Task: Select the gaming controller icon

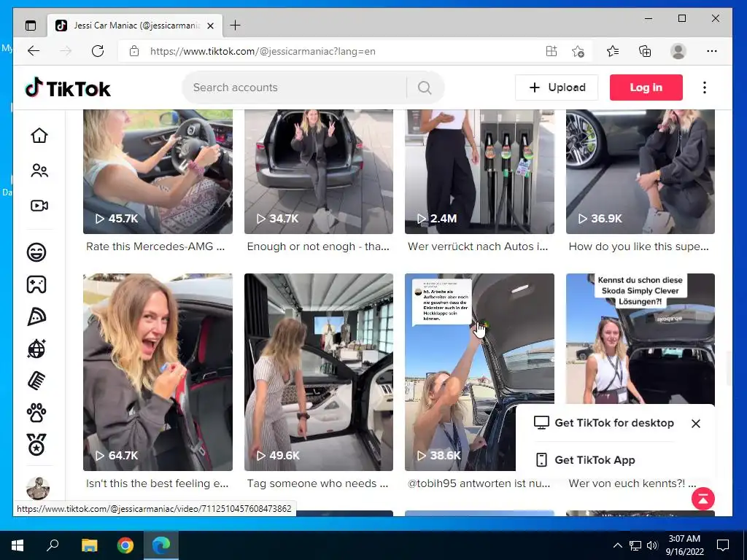Action: click(36, 284)
